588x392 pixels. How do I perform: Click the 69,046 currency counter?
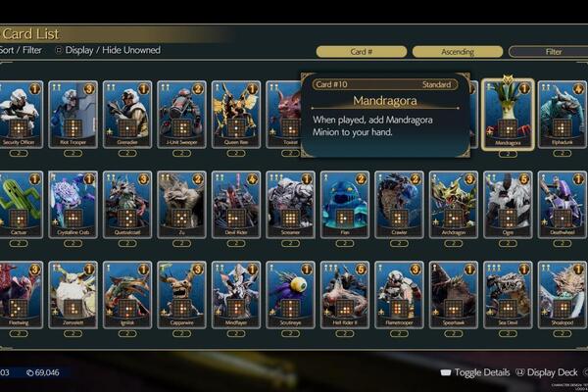click(x=43, y=372)
